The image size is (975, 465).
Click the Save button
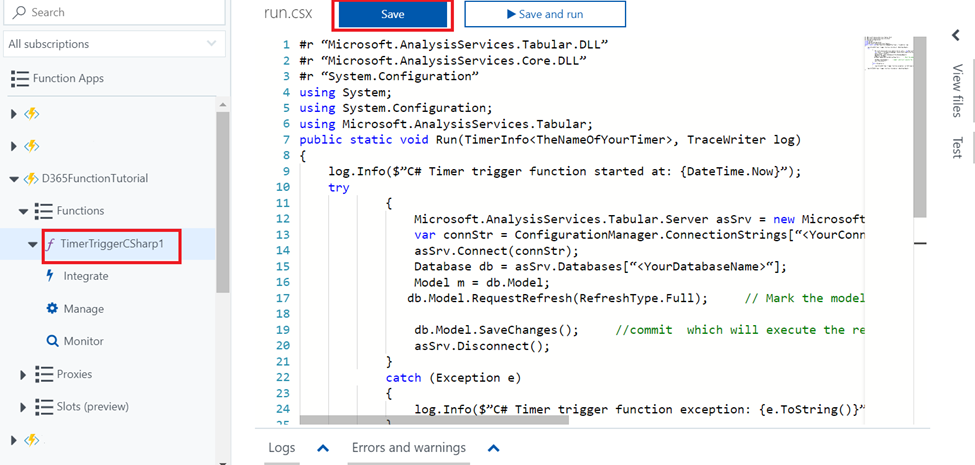392,14
